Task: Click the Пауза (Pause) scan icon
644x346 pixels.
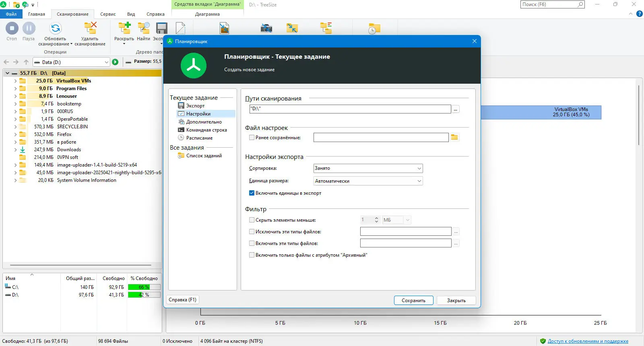Action: click(29, 28)
